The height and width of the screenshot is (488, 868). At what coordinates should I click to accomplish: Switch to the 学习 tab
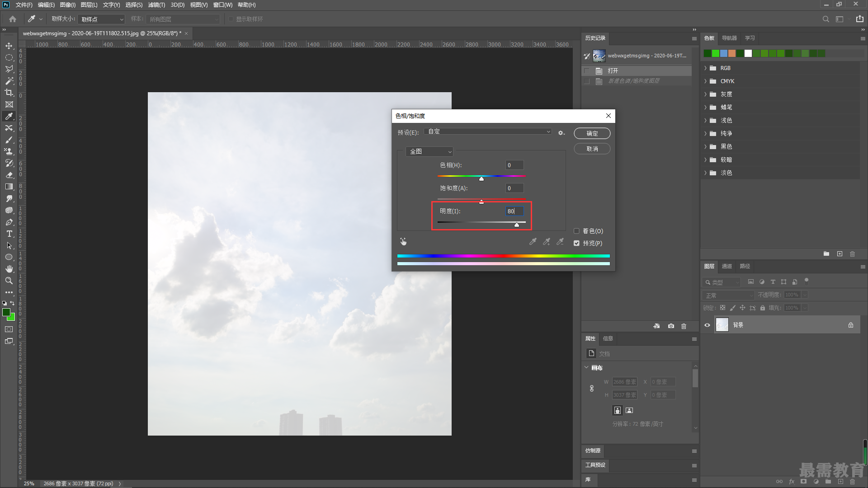pos(750,38)
